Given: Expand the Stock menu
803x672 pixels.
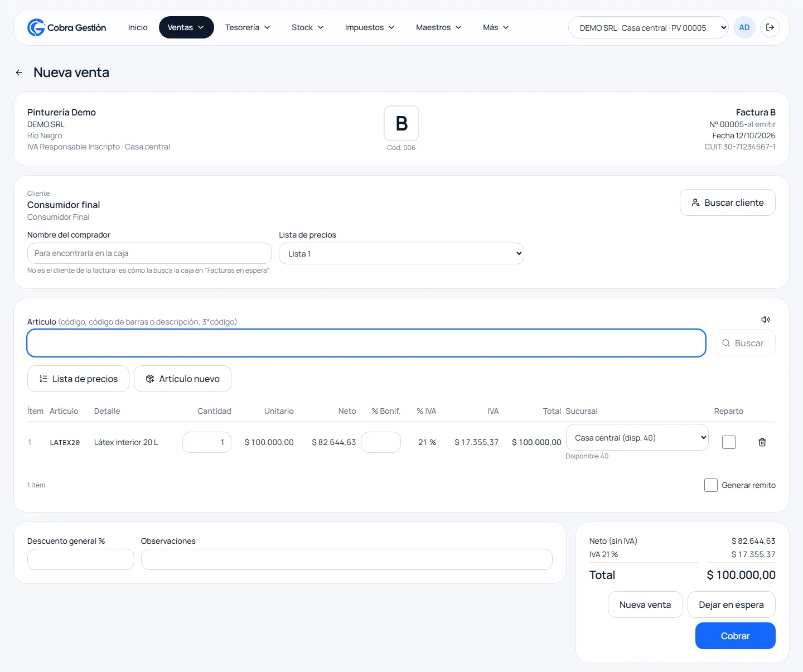Looking at the screenshot, I should [308, 27].
